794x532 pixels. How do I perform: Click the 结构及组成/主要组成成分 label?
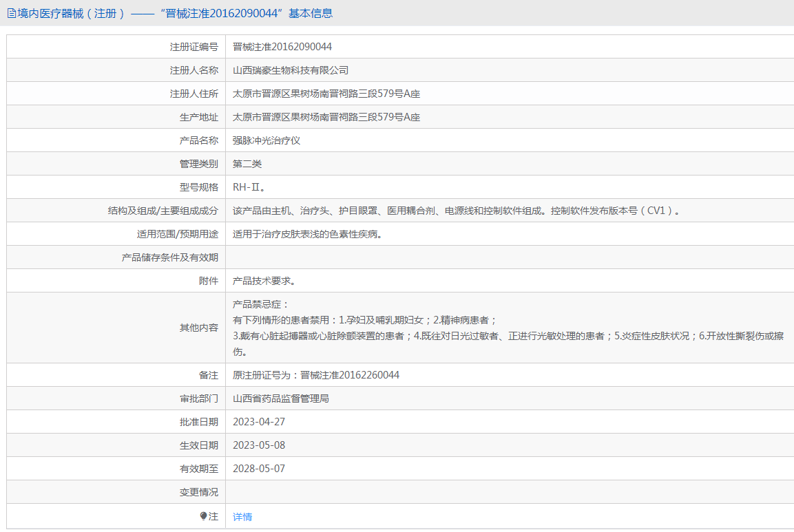(x=163, y=211)
